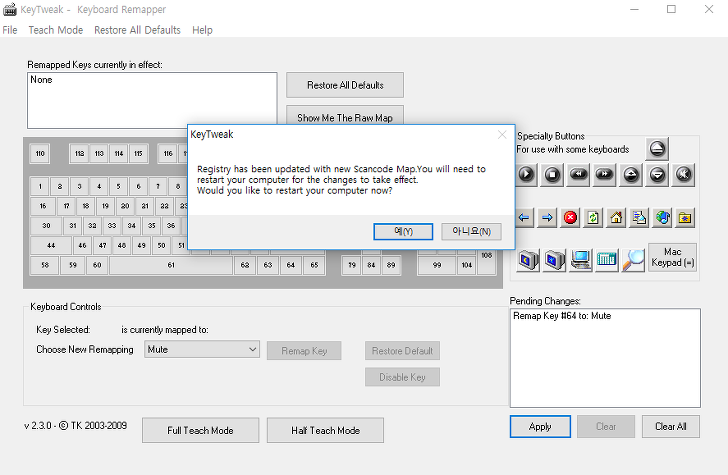Click the blue Forward arrow browser button
The width and height of the screenshot is (728, 475).
(x=547, y=218)
